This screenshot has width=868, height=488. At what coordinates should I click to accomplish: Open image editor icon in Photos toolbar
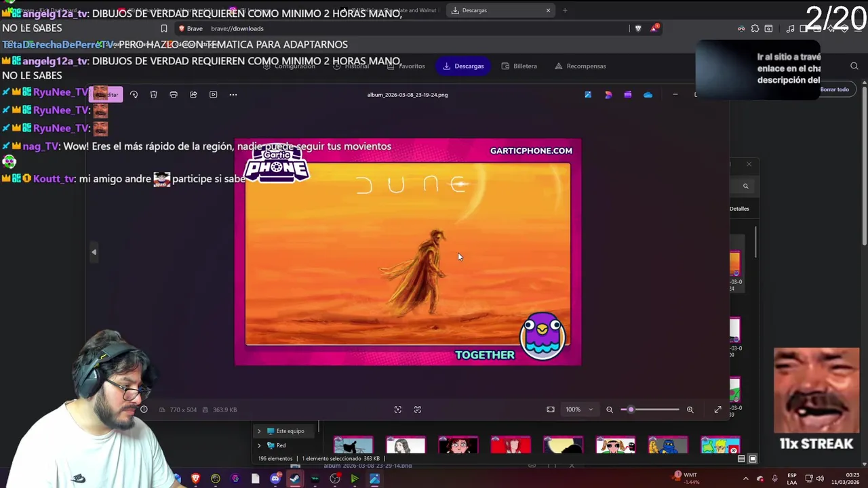(x=588, y=95)
